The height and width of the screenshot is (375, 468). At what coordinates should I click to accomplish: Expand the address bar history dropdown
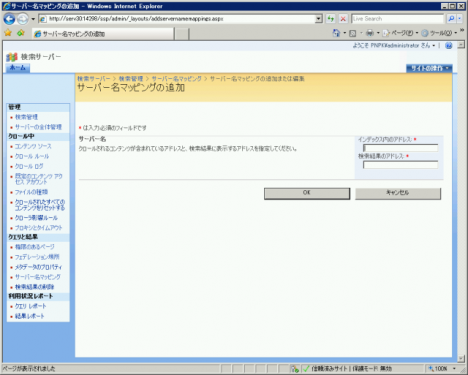[319, 19]
